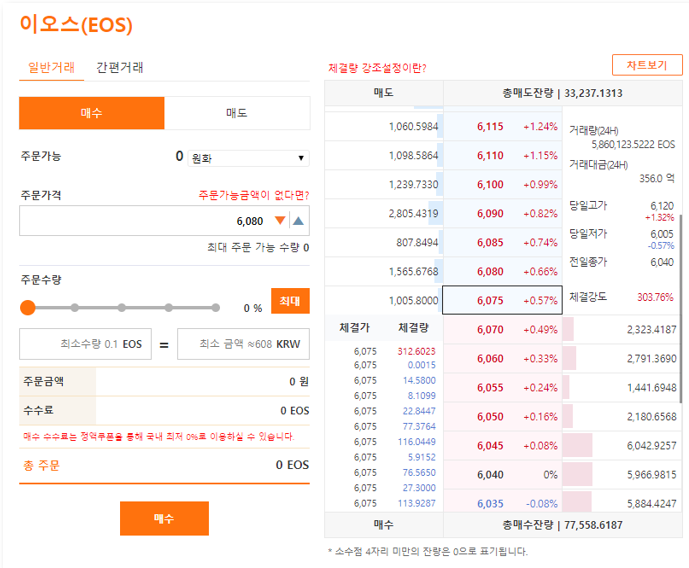Click 총매도잔량 33,237.1313 header
The height and width of the screenshot is (568, 689).
[x=562, y=93]
